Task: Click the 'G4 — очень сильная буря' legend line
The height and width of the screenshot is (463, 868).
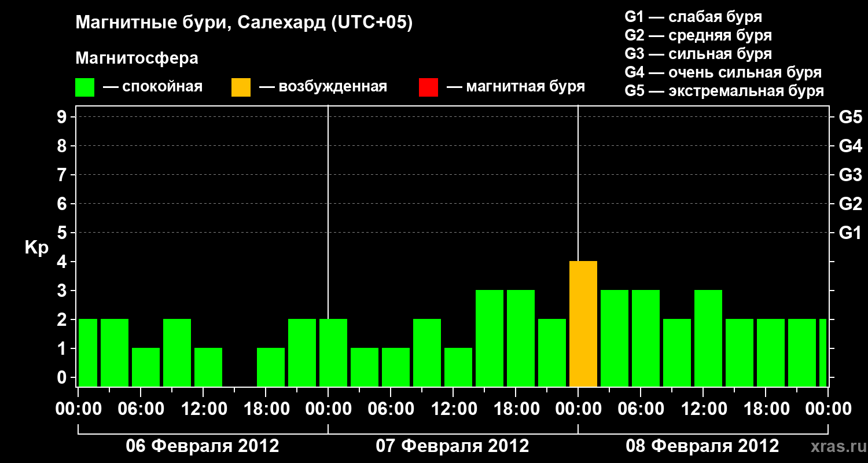Action: click(x=723, y=72)
